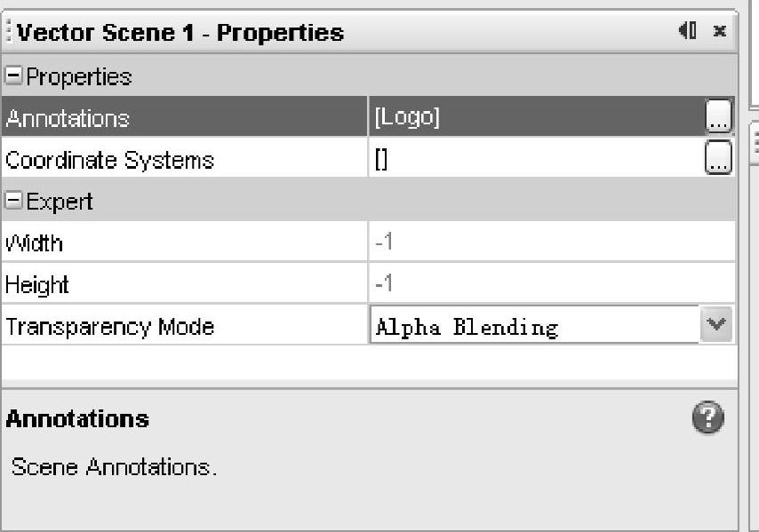Viewport: 759px width, 532px height.
Task: Open Annotations ellipsis editor button
Action: tap(718, 117)
